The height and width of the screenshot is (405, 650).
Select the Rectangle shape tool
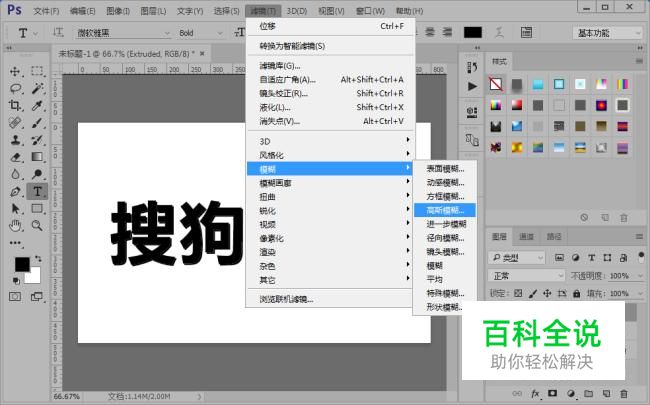tap(37, 209)
